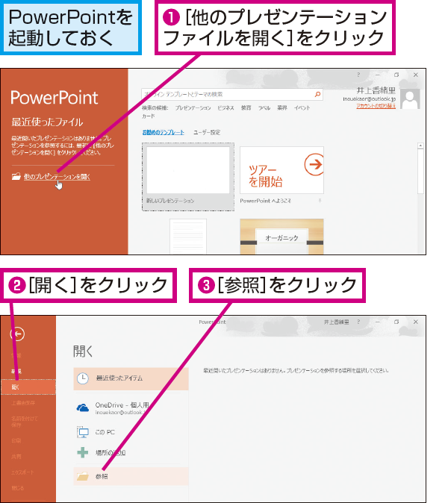Select 共有 in the Backstage sidebar
The height and width of the screenshot is (503, 448).
click(16, 456)
